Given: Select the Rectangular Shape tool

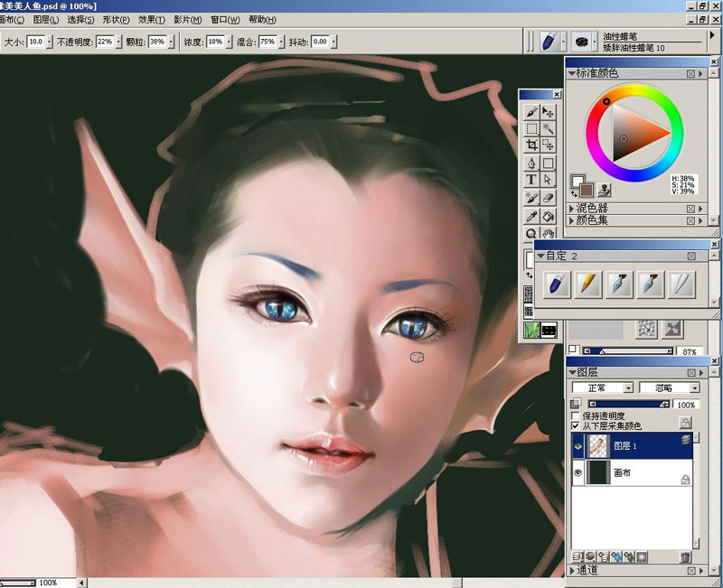Looking at the screenshot, I should pyautogui.click(x=548, y=163).
